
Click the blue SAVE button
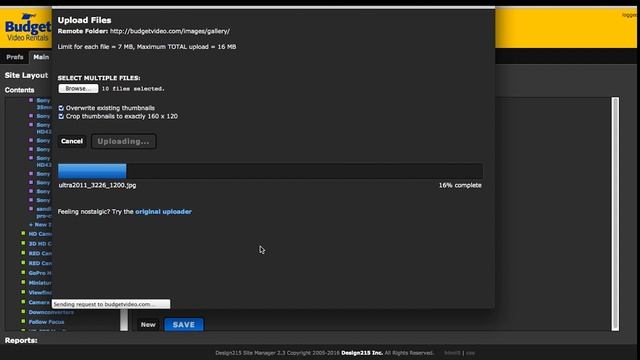coord(184,324)
